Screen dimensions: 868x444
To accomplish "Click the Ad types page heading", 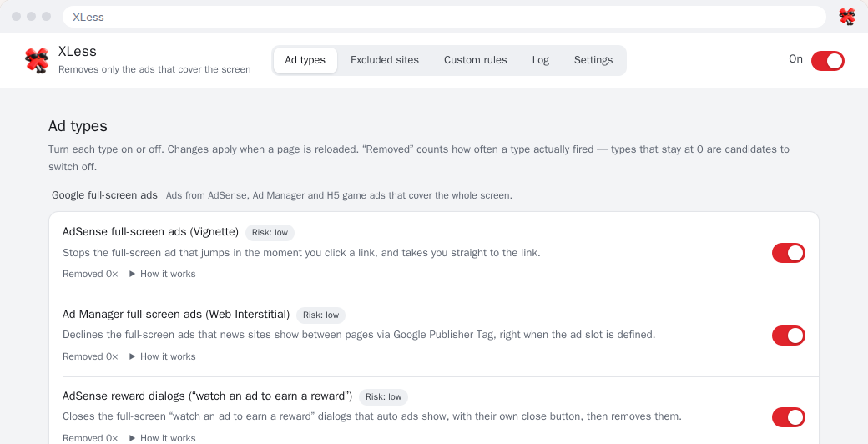I will pyautogui.click(x=78, y=126).
